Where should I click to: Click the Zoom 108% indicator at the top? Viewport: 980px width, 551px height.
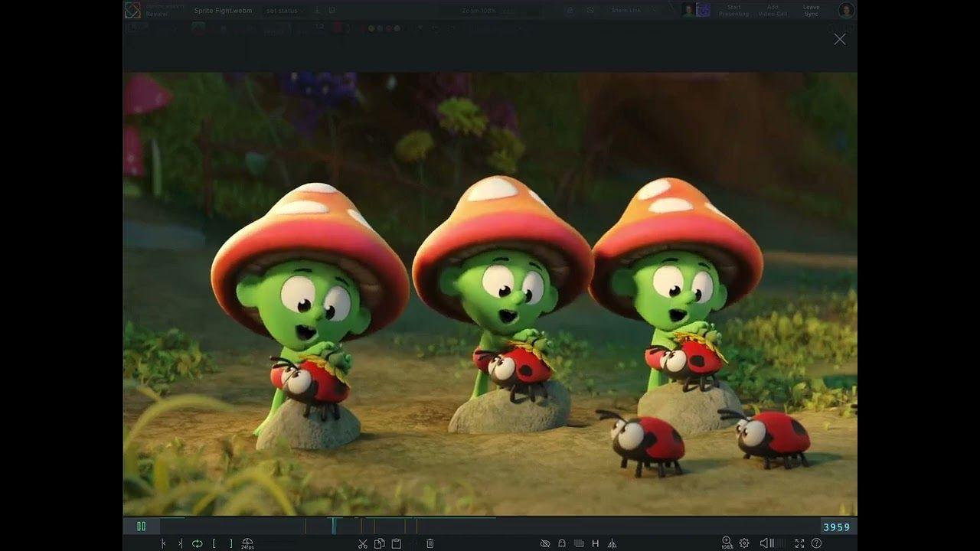pos(479,11)
